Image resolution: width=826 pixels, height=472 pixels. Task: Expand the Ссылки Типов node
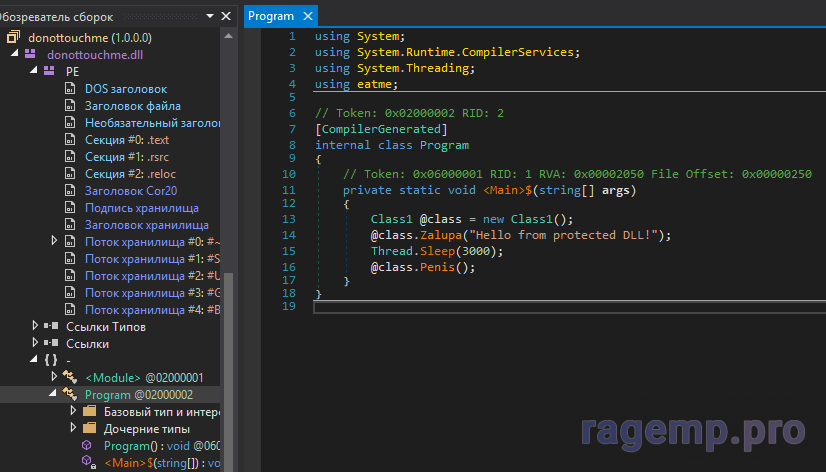[35, 326]
